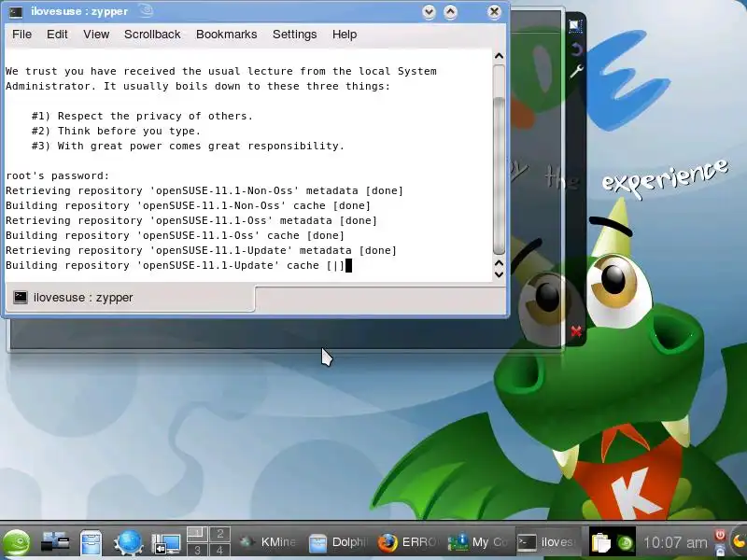The image size is (747, 560).
Task: Click the resize handle icon on the widget sidebar
Action: click(575, 26)
